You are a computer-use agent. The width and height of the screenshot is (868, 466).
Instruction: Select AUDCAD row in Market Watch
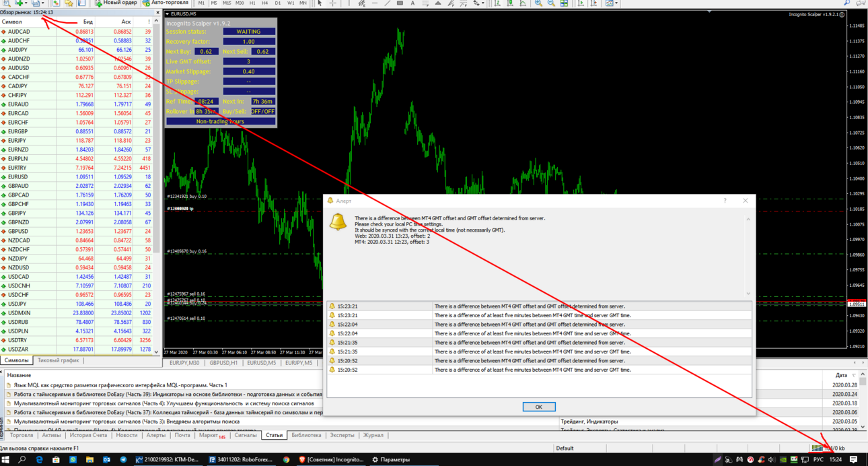(x=77, y=32)
